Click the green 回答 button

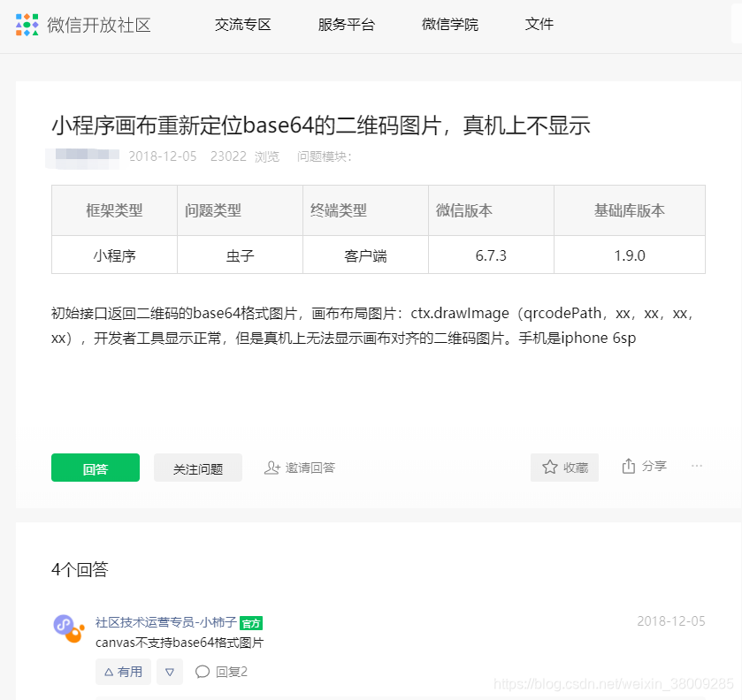pos(96,468)
